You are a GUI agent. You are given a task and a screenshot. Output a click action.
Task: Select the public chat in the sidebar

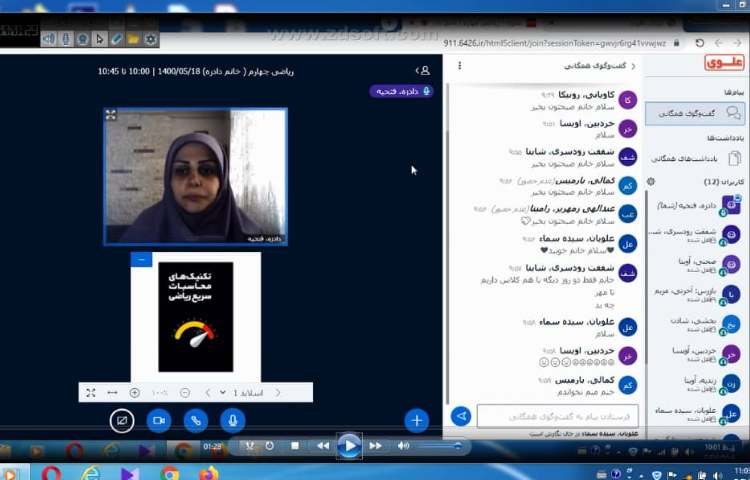tap(695, 114)
